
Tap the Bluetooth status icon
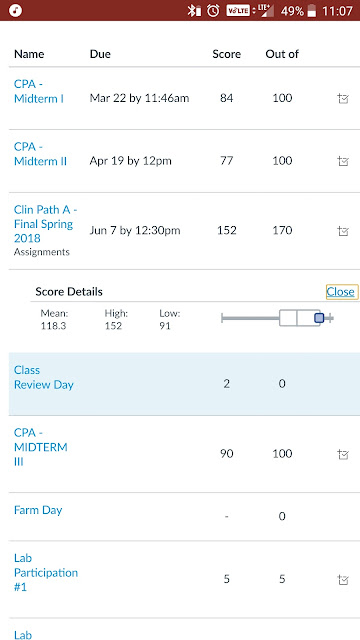[194, 11]
